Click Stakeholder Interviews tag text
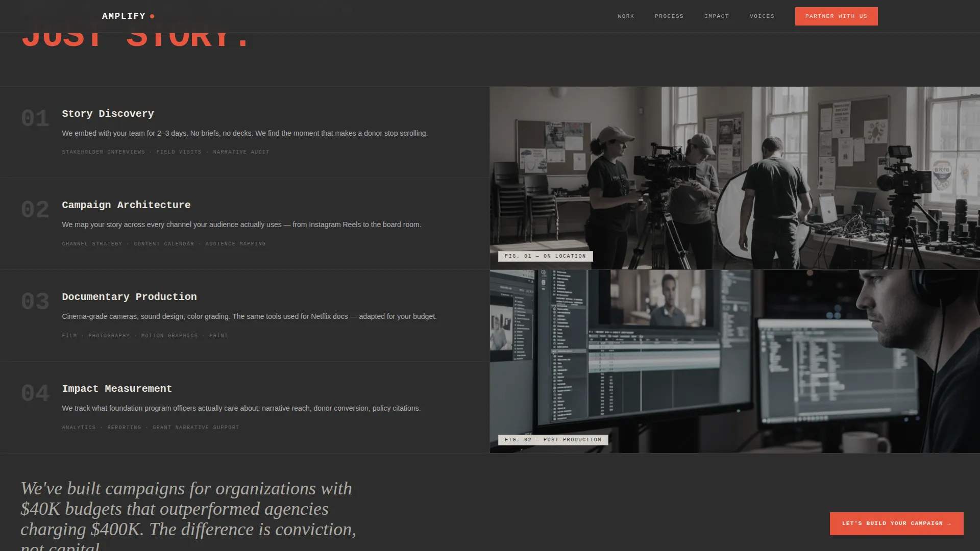980x551 pixels. click(103, 152)
